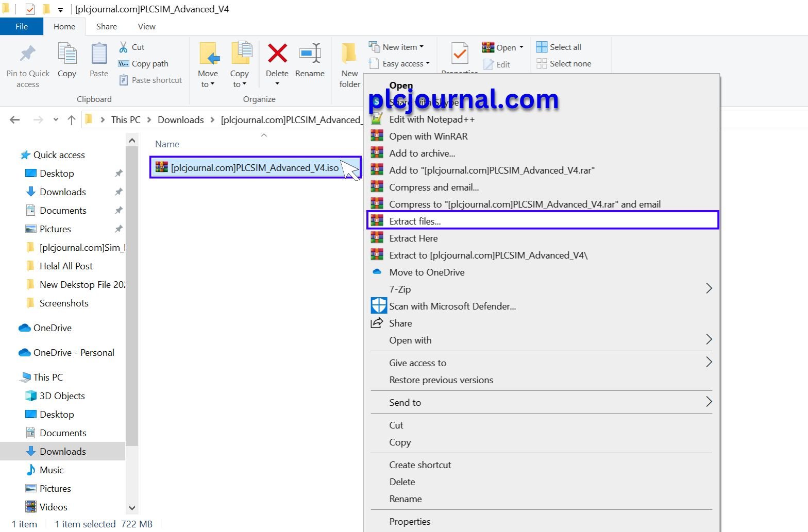Image resolution: width=808 pixels, height=532 pixels.
Task: Expand the Open button dropdown arrow
Action: click(x=521, y=47)
